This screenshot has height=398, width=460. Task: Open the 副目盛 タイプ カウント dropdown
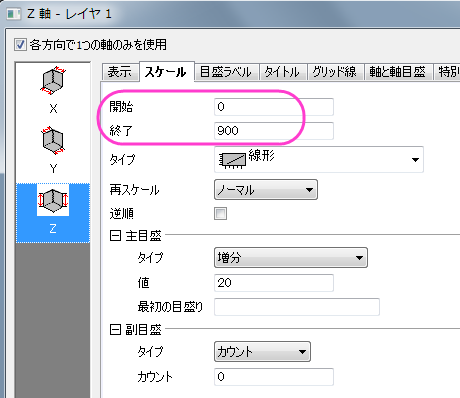point(262,351)
